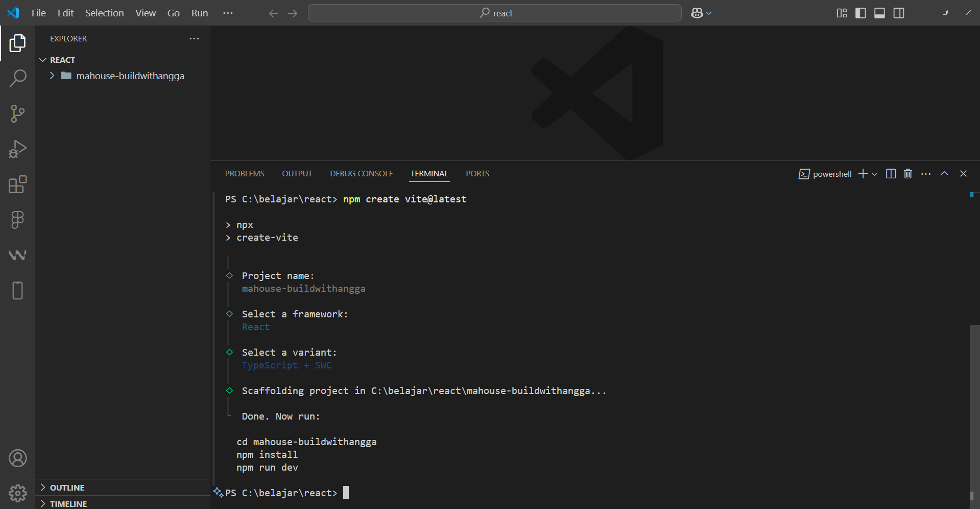Open the File menu
The height and width of the screenshot is (509, 980).
coord(39,13)
